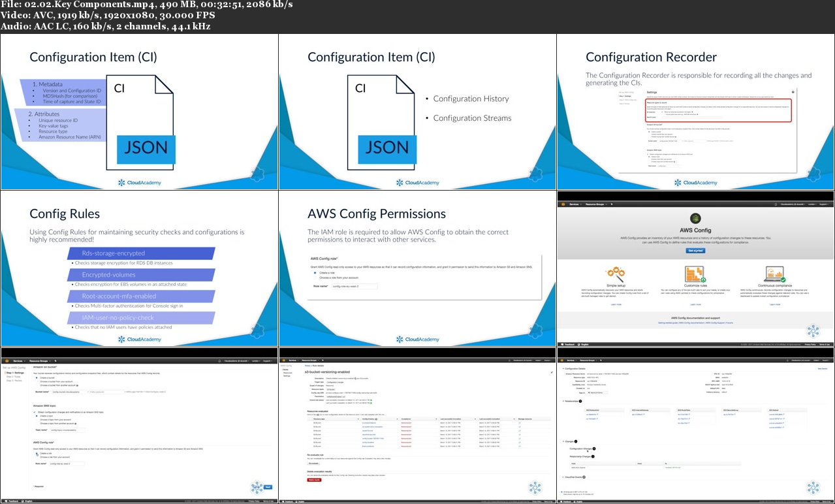This screenshot has width=835, height=504.
Task: Click the green AWS Config logo on welcome page
Action: (695, 219)
